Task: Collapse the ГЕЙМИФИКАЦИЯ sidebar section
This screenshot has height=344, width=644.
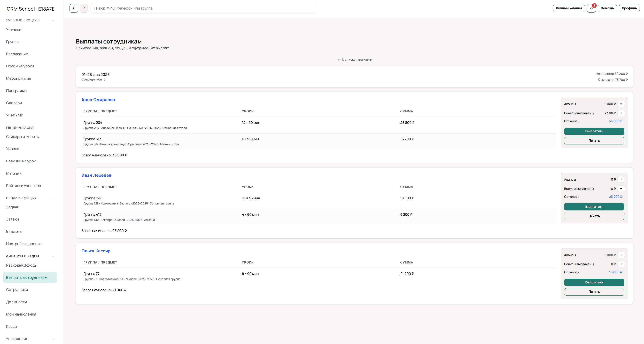Action: pyautogui.click(x=53, y=127)
